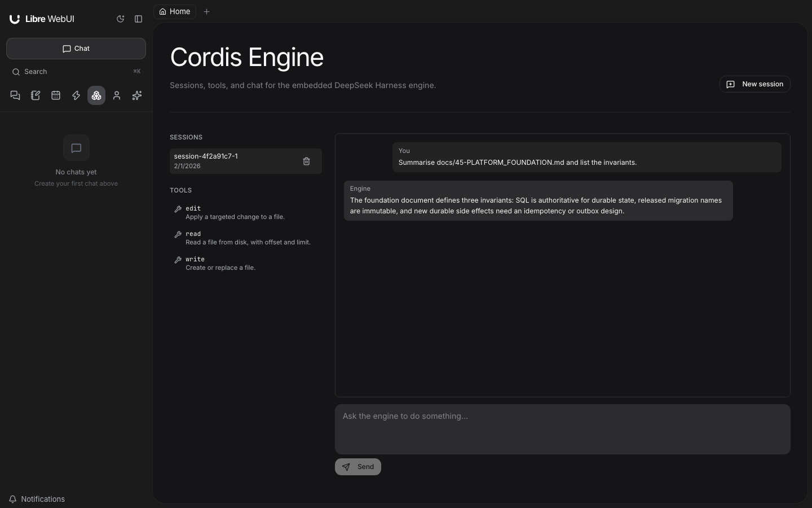
Task: Click the 'You' message about PLATFORM_FOUNDATION.md
Action: pos(587,157)
